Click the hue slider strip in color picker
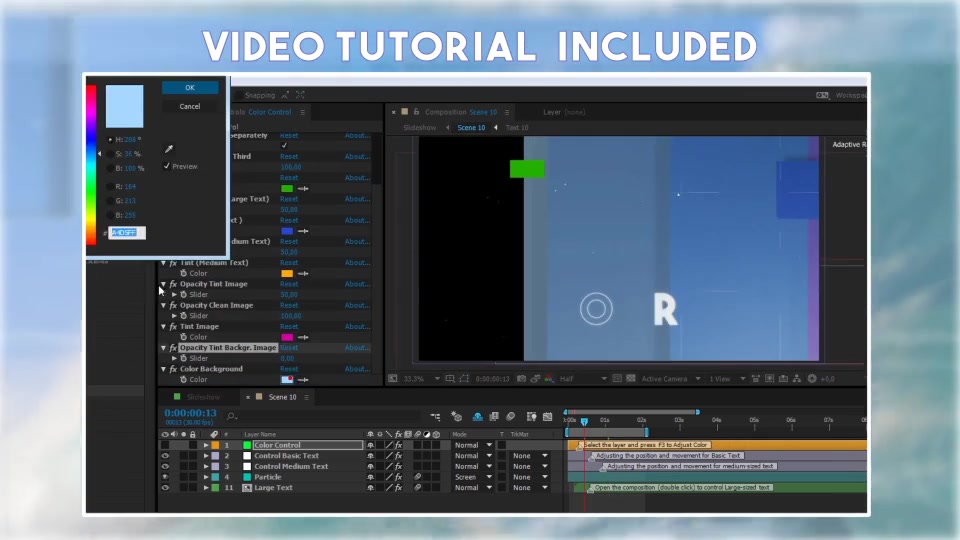This screenshot has width=960, height=540. coord(91,165)
